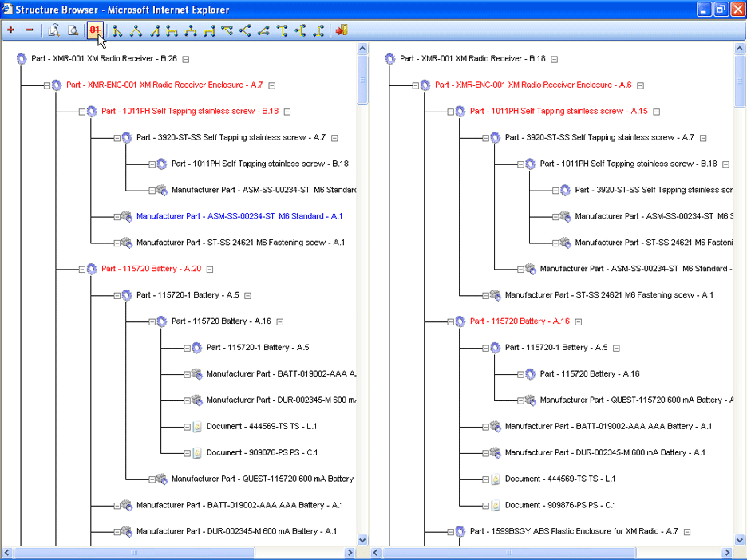
Task: Click the left pane horizontal scrollbar thumb
Action: pyautogui.click(x=134, y=552)
